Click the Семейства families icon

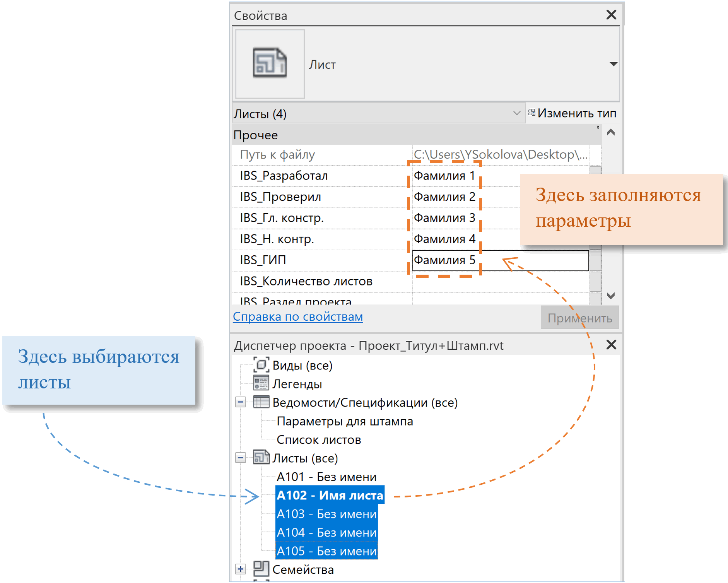[x=261, y=568]
